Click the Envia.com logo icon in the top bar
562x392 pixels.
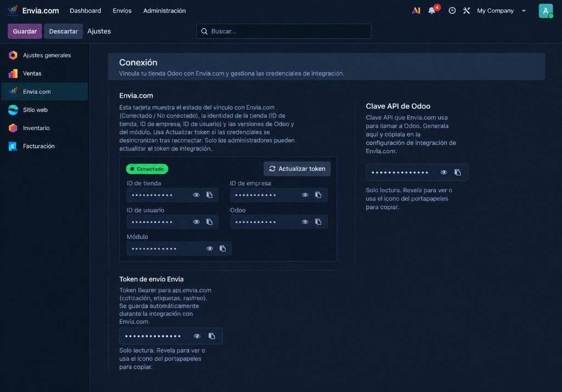tap(13, 10)
